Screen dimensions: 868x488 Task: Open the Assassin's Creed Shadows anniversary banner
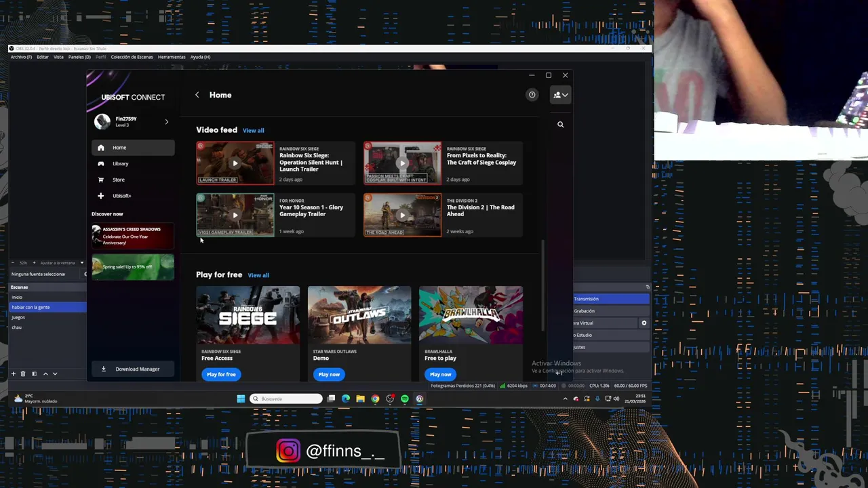coord(133,236)
